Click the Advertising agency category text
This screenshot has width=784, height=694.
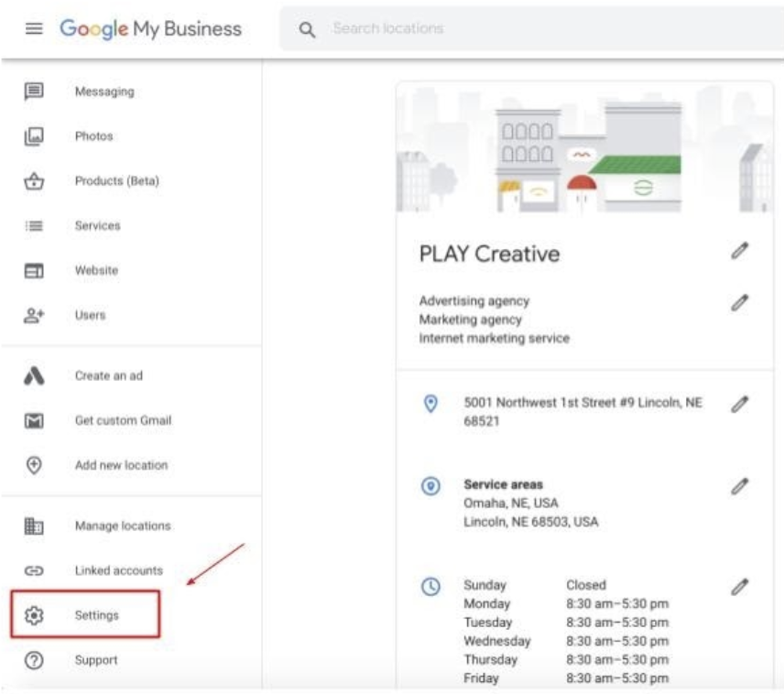click(x=474, y=301)
